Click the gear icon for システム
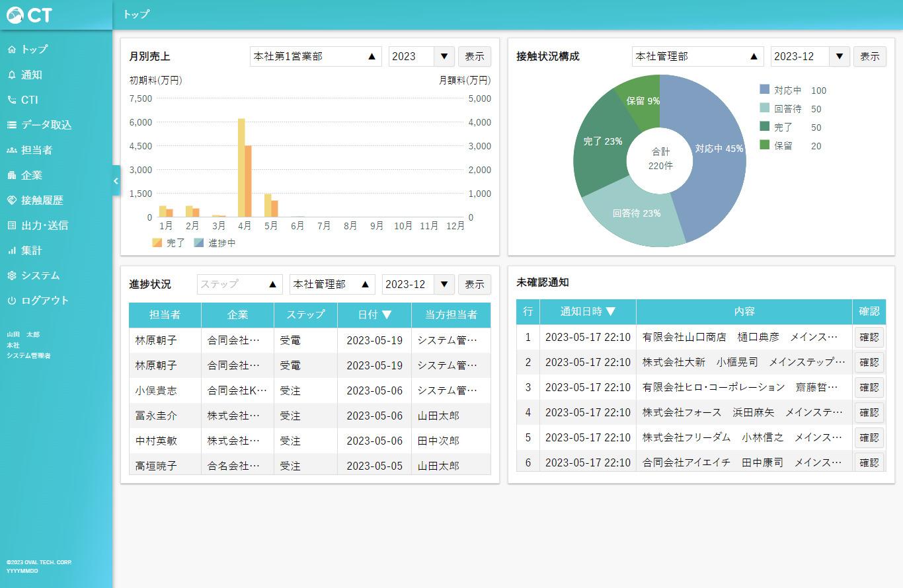 (11, 276)
